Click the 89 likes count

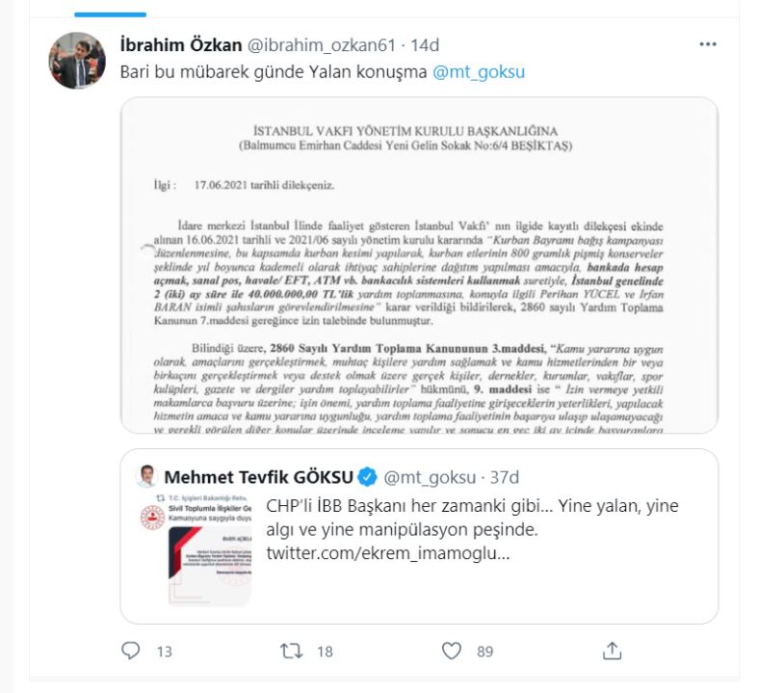click(x=484, y=652)
